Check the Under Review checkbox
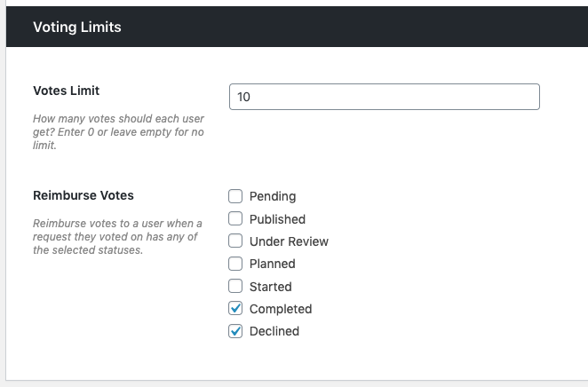This screenshot has width=588, height=387. pos(235,241)
